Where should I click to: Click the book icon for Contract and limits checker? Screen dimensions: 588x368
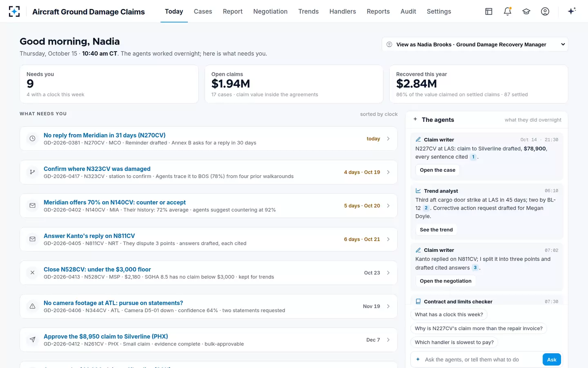(418, 302)
